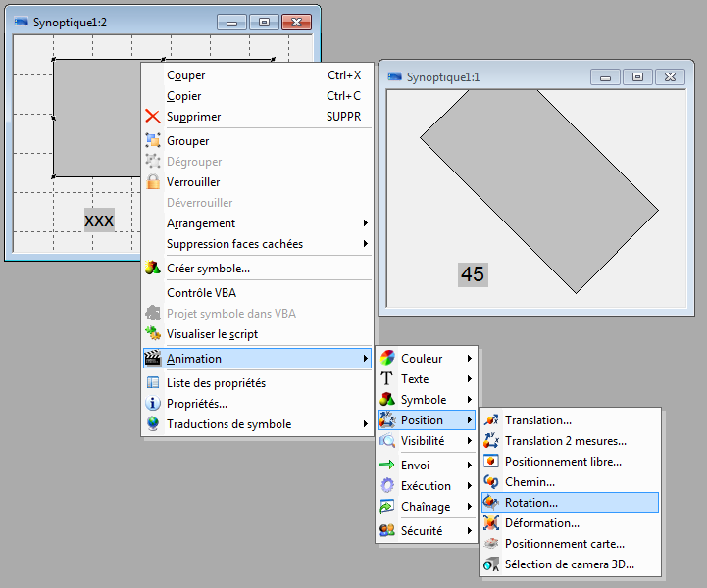Expand the Arrangement submenu arrow
The height and width of the screenshot is (588, 707).
click(x=366, y=223)
